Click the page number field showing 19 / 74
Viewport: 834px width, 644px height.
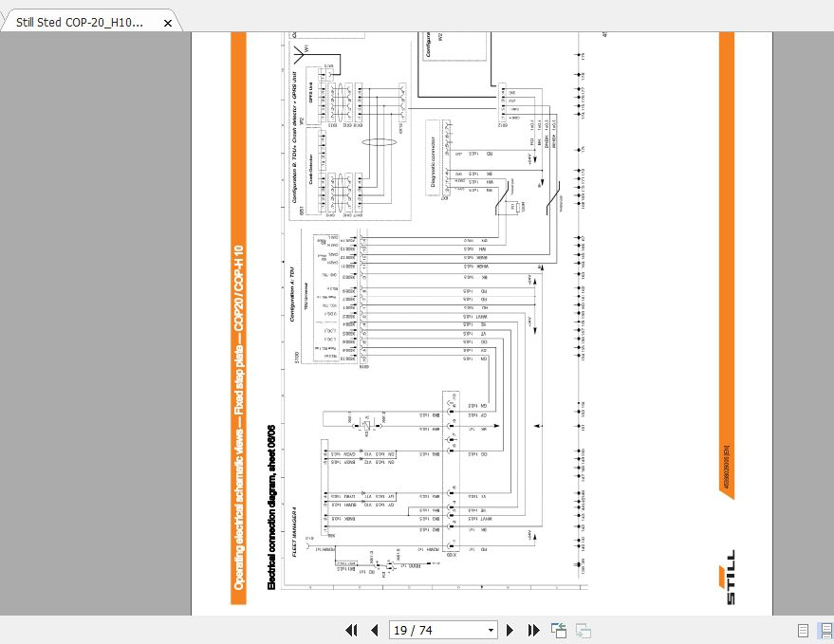tap(437, 631)
